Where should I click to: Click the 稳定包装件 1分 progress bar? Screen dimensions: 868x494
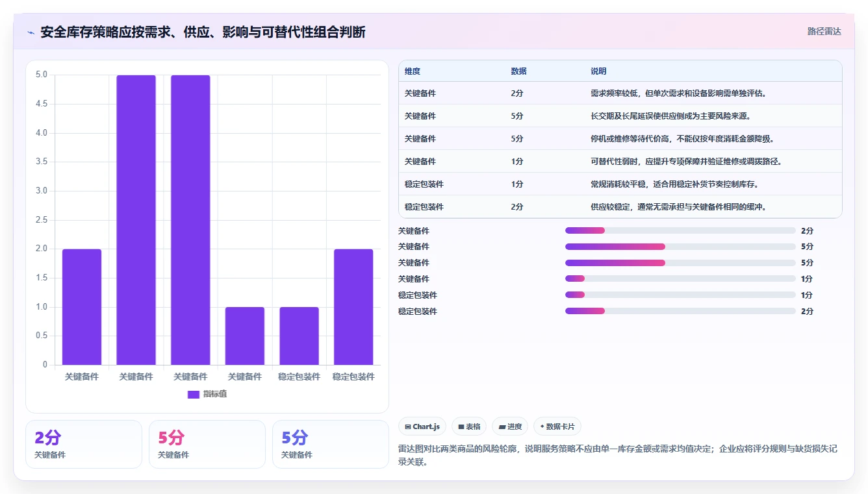(680, 295)
